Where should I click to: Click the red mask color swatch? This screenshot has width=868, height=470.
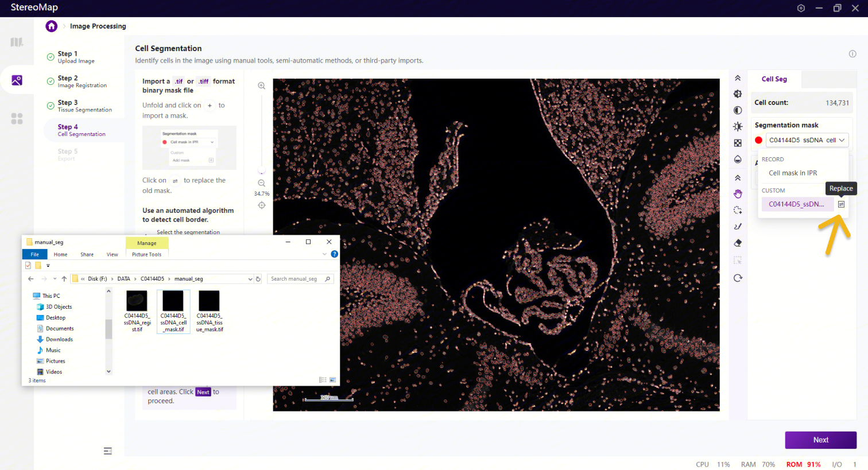(x=758, y=140)
